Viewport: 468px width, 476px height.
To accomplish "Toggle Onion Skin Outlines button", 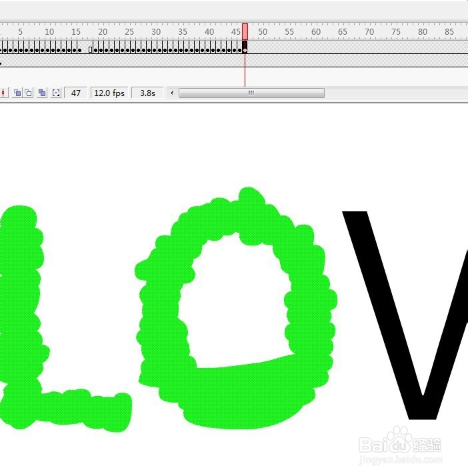I will [x=29, y=93].
